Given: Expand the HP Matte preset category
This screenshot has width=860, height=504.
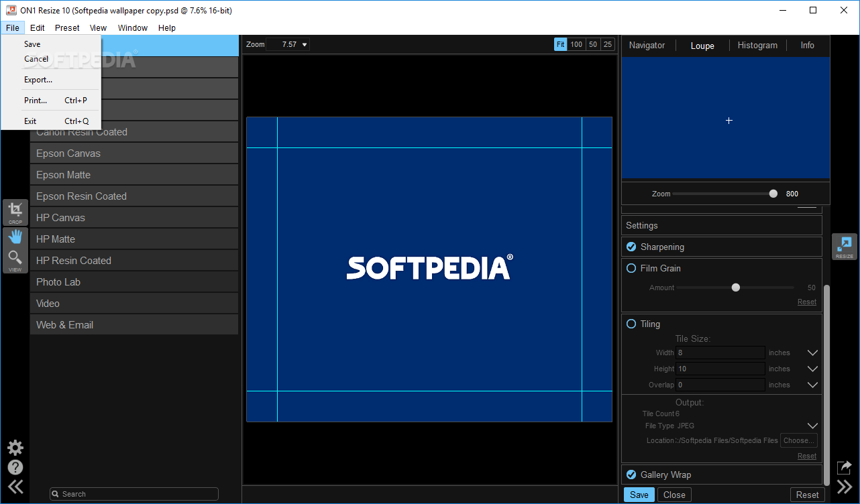Looking at the screenshot, I should coord(134,239).
